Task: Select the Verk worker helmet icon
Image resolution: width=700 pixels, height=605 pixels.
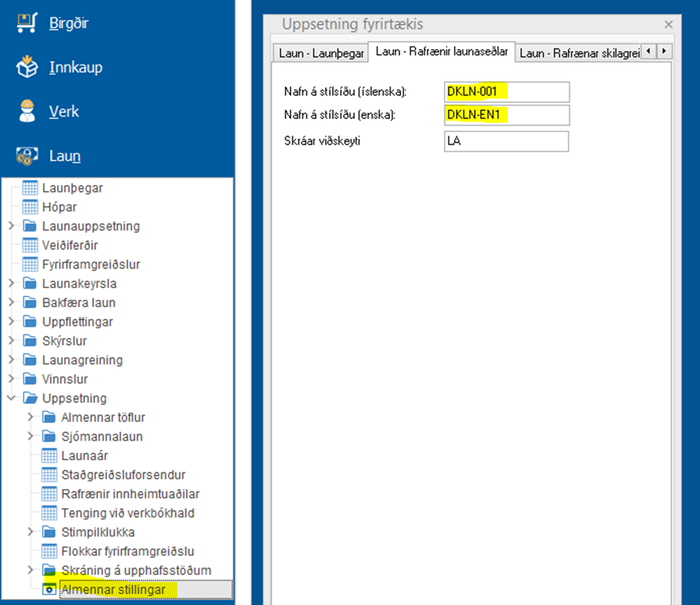Action: 26,111
